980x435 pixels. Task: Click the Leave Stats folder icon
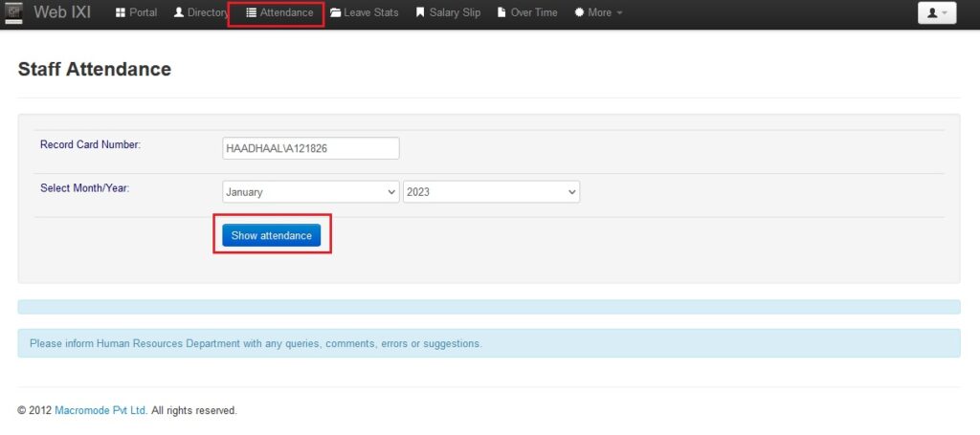click(x=335, y=13)
